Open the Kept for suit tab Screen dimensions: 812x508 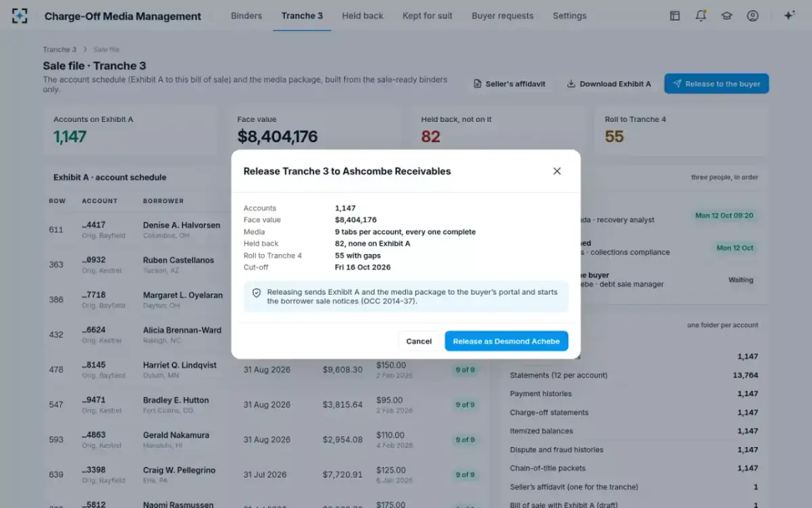click(x=428, y=16)
